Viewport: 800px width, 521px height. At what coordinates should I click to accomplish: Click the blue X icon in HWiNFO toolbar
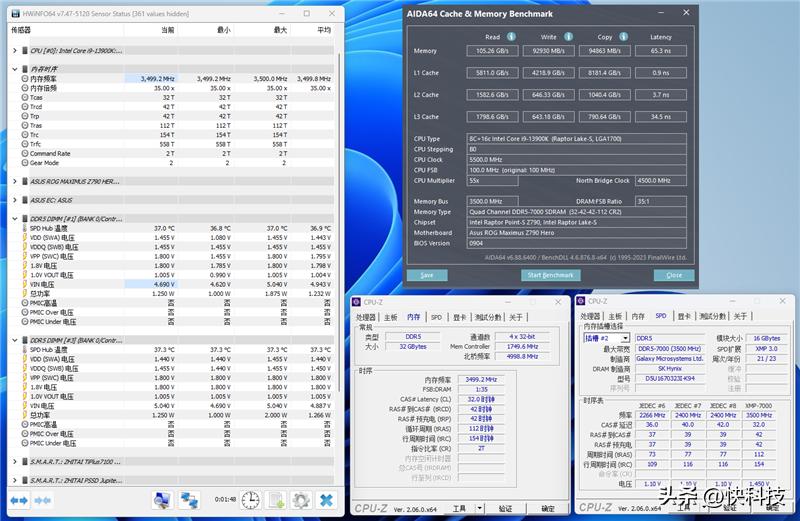(x=326, y=500)
